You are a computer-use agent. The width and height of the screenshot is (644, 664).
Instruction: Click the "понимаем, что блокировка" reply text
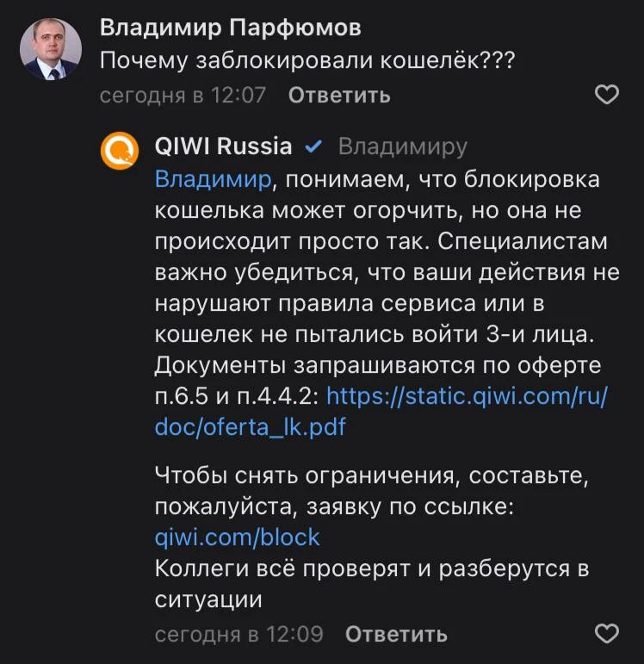tap(439, 180)
